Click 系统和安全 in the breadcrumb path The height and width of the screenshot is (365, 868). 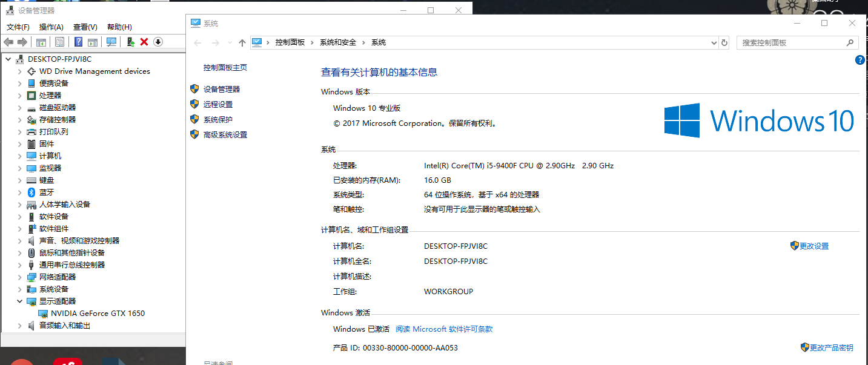click(x=338, y=42)
